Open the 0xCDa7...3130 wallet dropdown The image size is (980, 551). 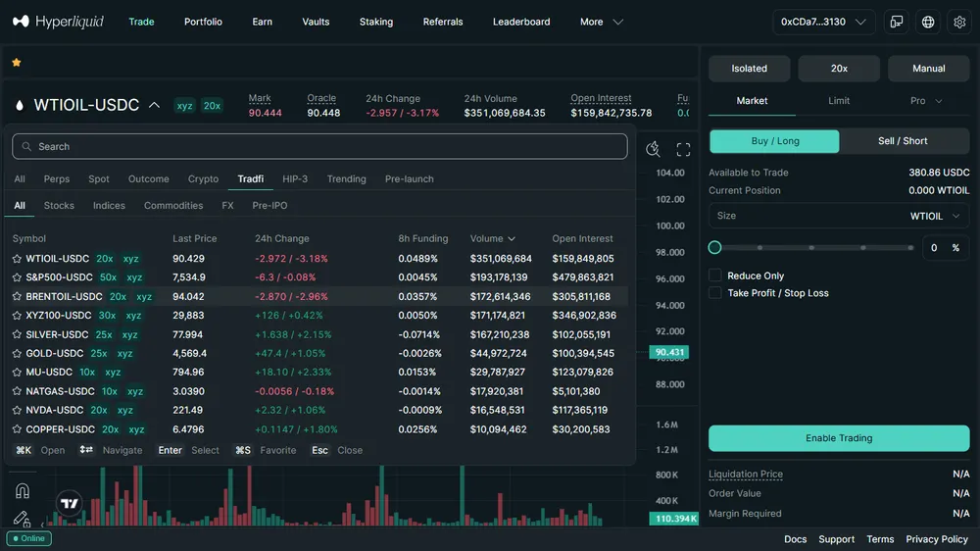[x=823, y=22]
